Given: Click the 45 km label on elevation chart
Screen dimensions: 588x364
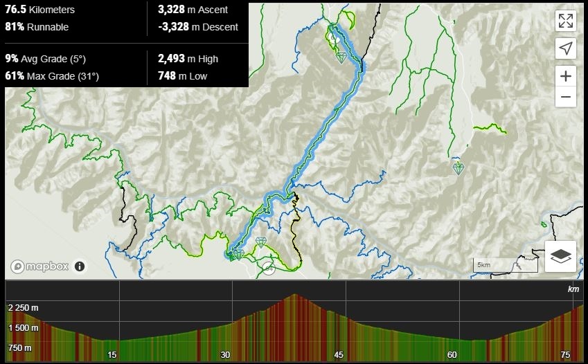Looking at the screenshot, I should coord(339,354).
